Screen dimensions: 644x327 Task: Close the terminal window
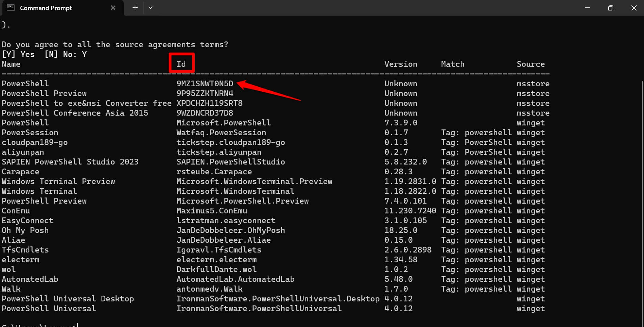[634, 8]
